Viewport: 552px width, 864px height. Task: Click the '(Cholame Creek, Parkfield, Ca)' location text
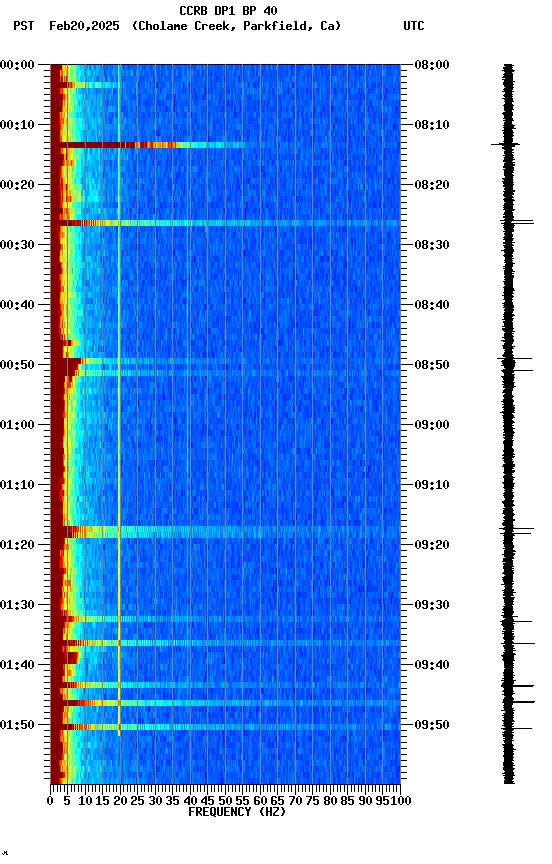[236, 26]
